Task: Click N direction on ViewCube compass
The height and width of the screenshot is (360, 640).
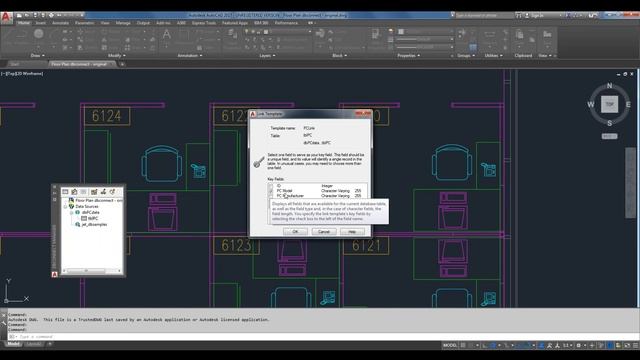Action: [609, 86]
